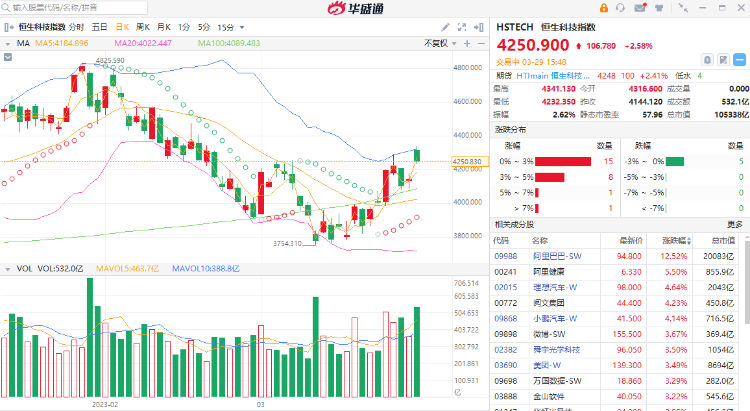The height and width of the screenshot is (411, 750).
Task: Toggle the chart overlay checkbox
Action: (x=8, y=57)
